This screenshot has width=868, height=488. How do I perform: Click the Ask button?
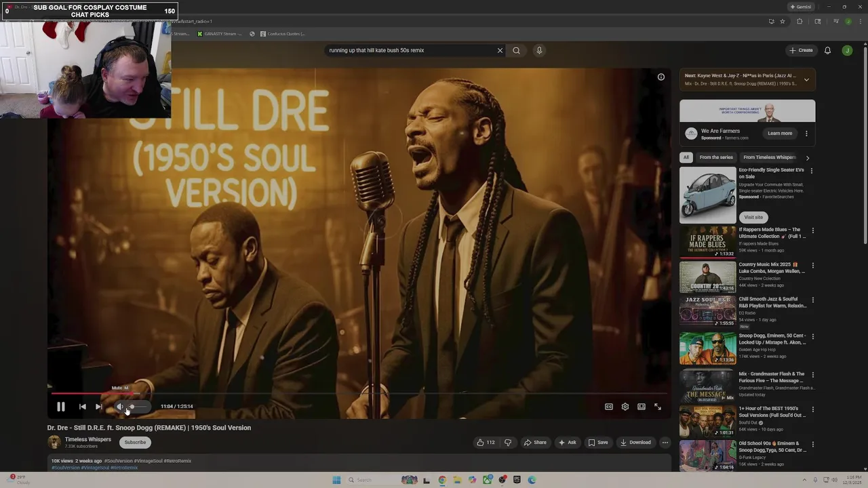(x=567, y=443)
